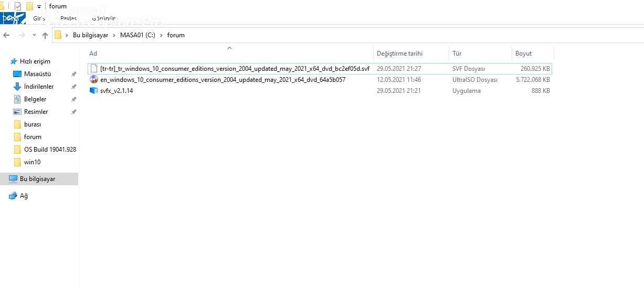
Task: Click forum in the address breadcrumb
Action: tap(176, 35)
